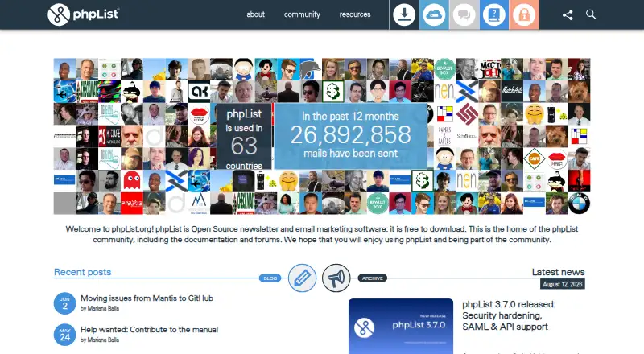Open the Recent posts heading link
The image size is (644, 354).
83,272
